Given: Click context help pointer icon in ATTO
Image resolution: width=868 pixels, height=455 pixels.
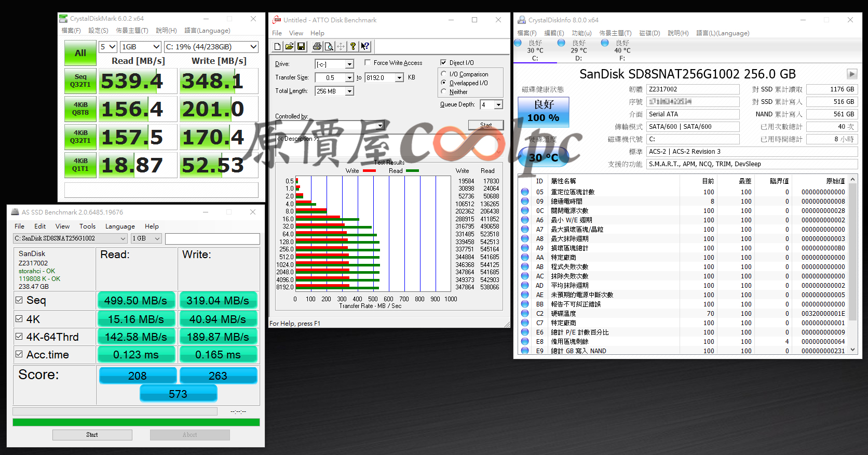Looking at the screenshot, I should (x=365, y=47).
